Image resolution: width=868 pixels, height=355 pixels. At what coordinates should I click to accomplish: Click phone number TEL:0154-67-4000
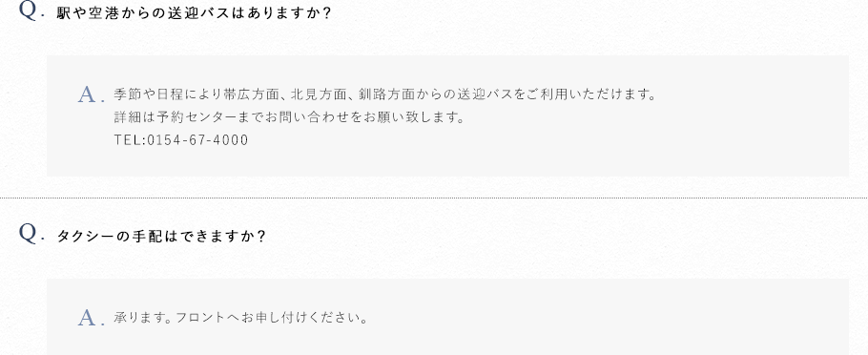181,140
